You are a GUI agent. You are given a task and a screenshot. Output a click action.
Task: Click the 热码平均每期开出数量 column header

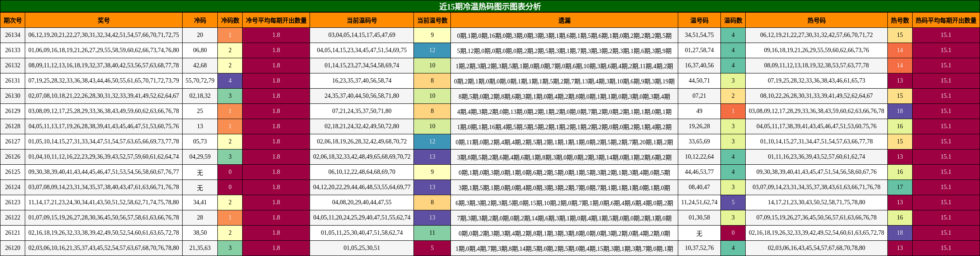[946, 20]
